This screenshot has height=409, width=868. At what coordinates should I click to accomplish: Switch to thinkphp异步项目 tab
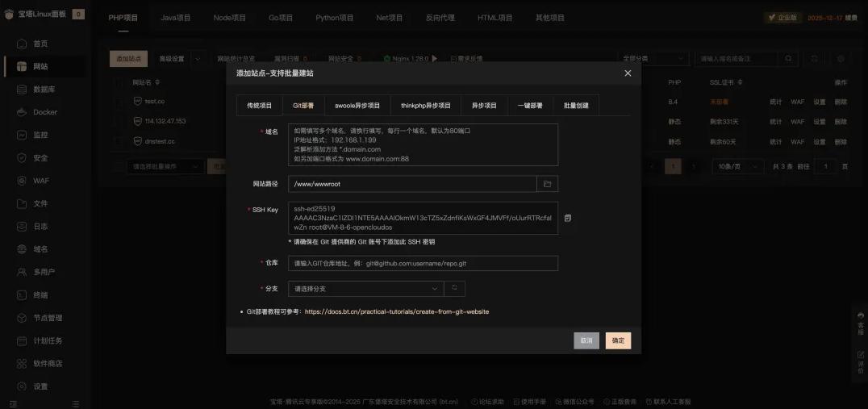[426, 105]
